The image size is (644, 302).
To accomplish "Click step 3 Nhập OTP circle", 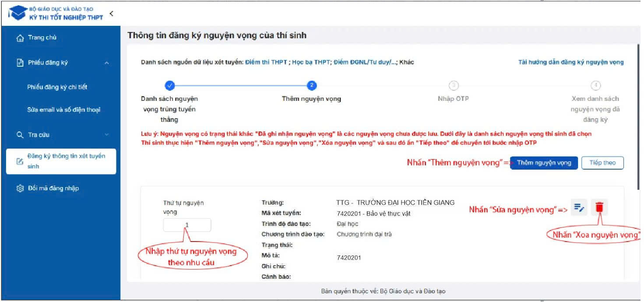I will (453, 85).
